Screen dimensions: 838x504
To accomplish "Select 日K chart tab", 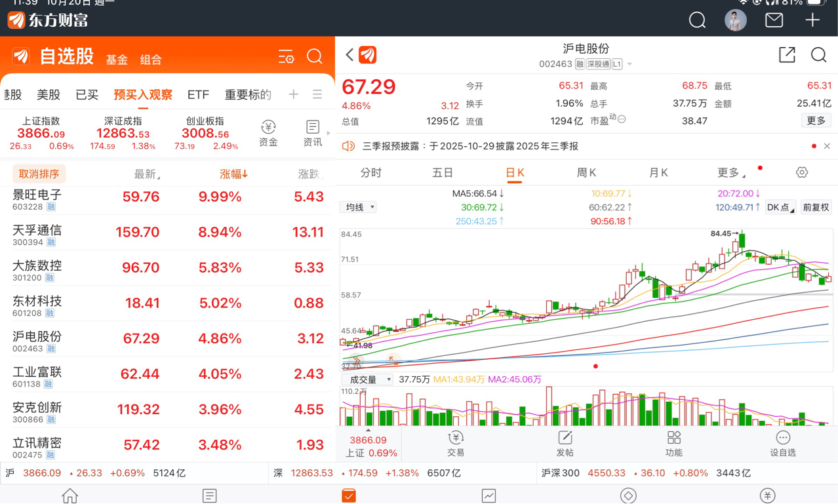I will click(x=515, y=172).
